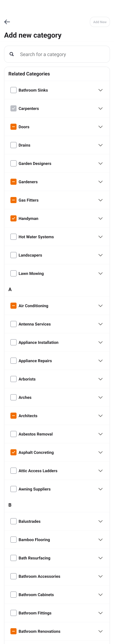Click the Landscapers category label
114x644 pixels.
pyautogui.click(x=30, y=255)
